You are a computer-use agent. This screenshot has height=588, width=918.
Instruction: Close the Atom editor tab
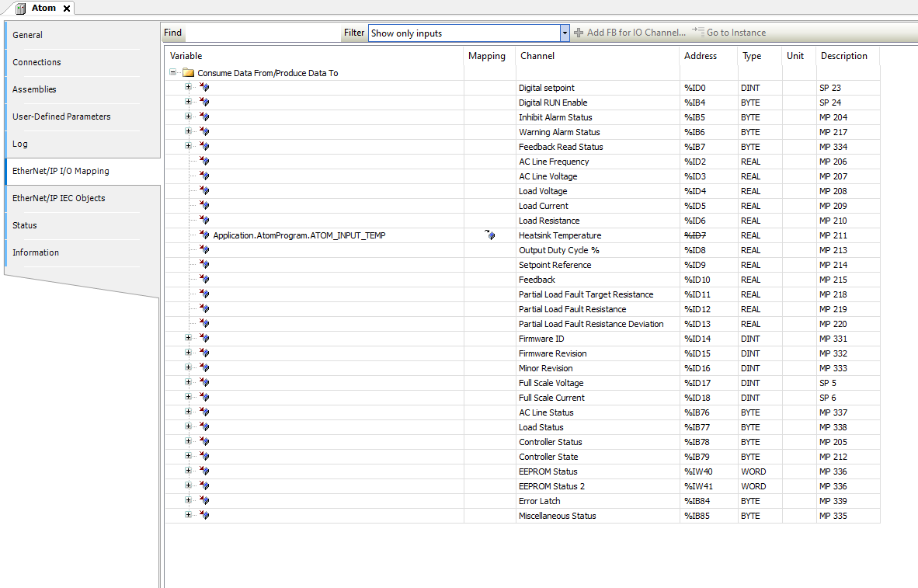pyautogui.click(x=66, y=8)
